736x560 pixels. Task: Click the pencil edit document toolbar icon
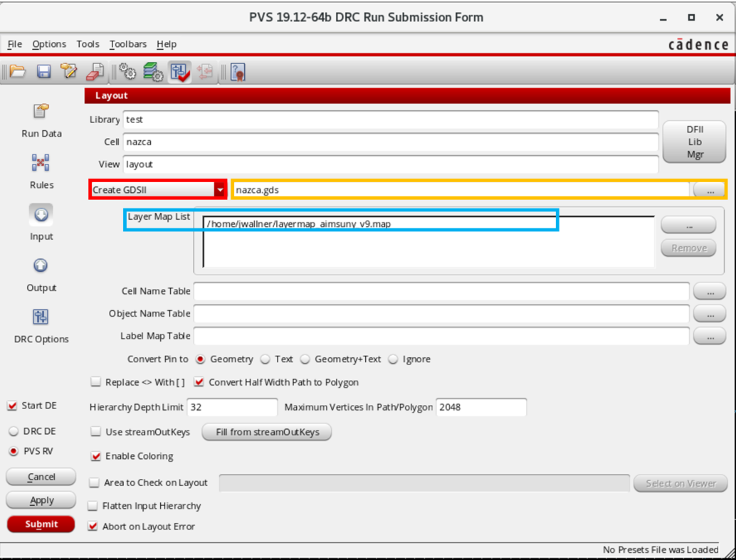[x=69, y=71]
